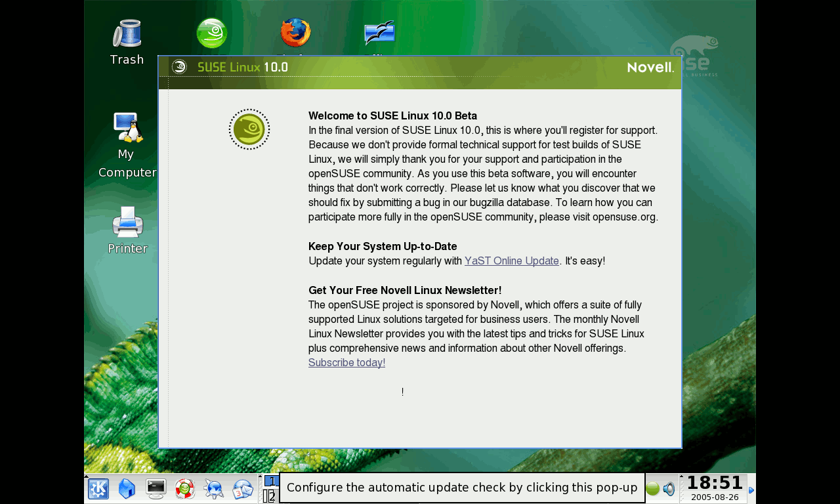This screenshot has width=840, height=504.
Task: Switch to virtual desktop 2
Action: (270, 496)
